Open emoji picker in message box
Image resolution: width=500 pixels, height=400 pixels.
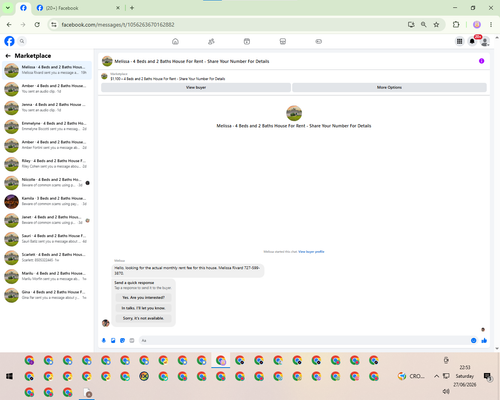tap(473, 340)
